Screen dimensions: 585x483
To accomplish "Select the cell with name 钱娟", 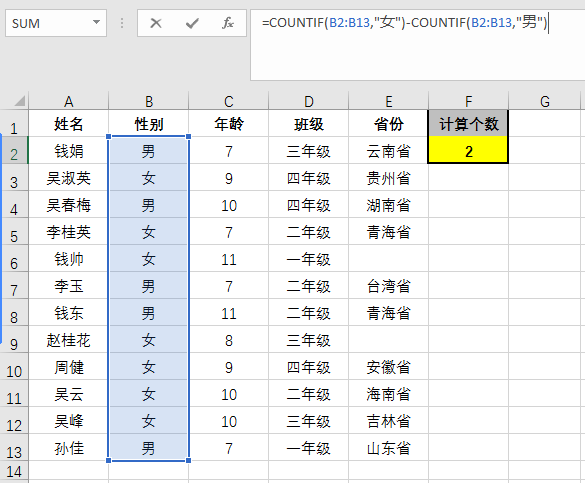I will click(69, 150).
